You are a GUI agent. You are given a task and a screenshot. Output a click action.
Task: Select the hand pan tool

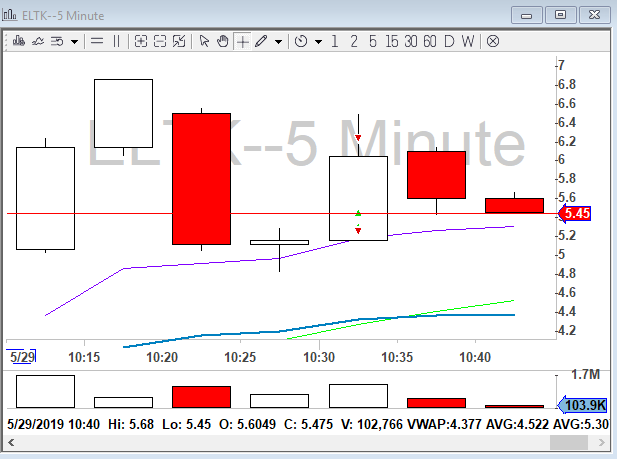coord(223,41)
